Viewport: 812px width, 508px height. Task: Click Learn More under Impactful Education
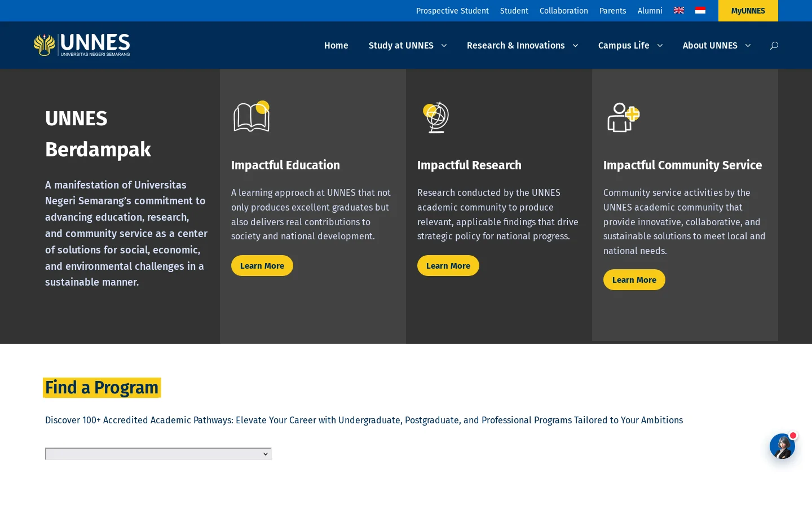click(x=262, y=266)
